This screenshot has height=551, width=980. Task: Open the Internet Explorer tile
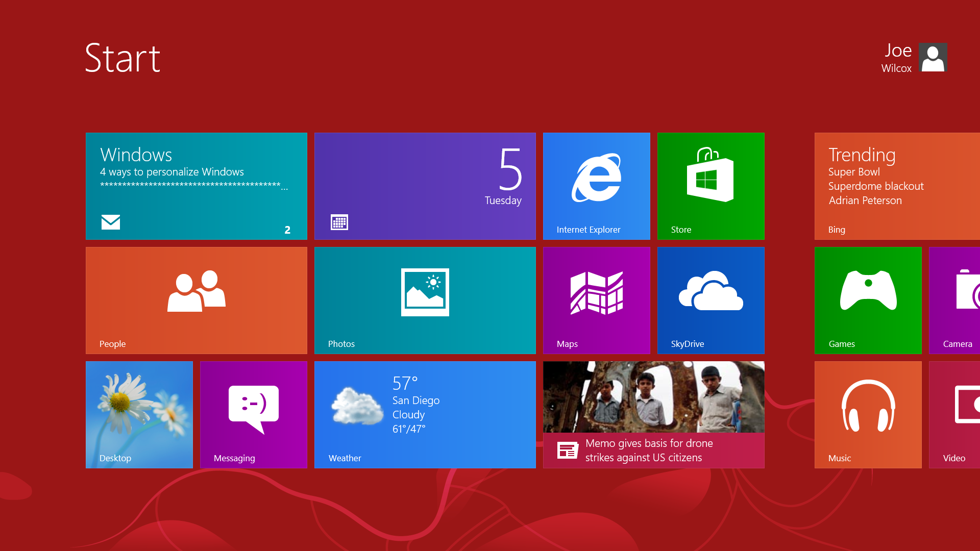(596, 186)
